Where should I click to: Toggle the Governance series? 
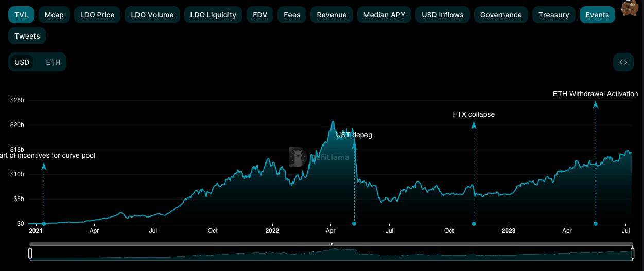[x=501, y=15]
